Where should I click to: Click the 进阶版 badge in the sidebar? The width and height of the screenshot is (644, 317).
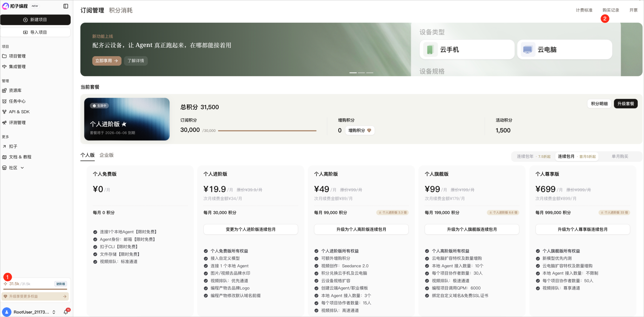pyautogui.click(x=60, y=284)
